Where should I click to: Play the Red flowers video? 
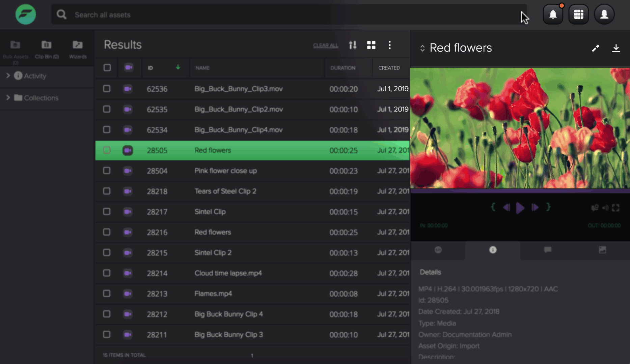(520, 208)
